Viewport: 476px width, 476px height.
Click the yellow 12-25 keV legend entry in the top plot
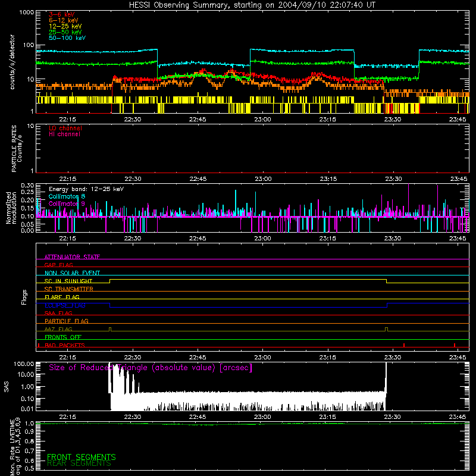pos(65,26)
